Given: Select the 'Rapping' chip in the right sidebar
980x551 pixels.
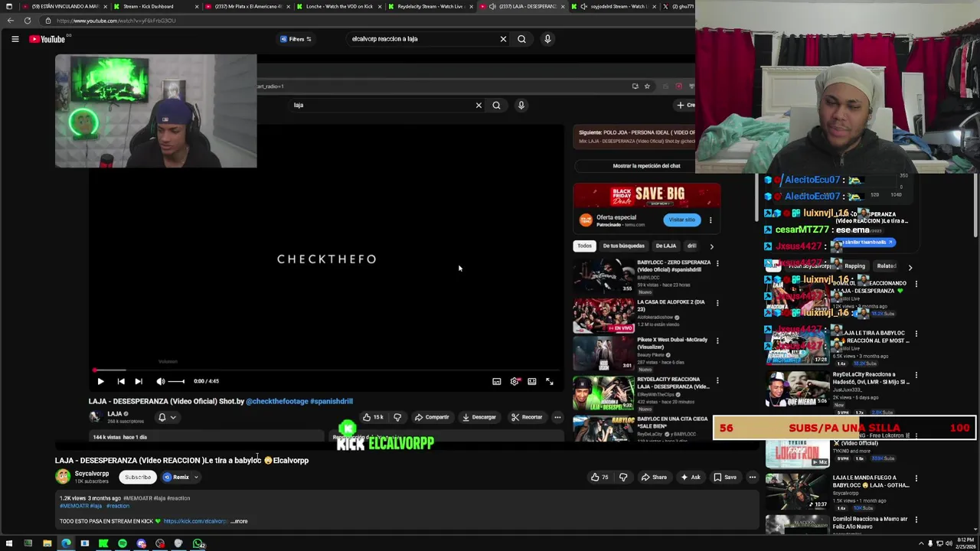Looking at the screenshot, I should 854,266.
